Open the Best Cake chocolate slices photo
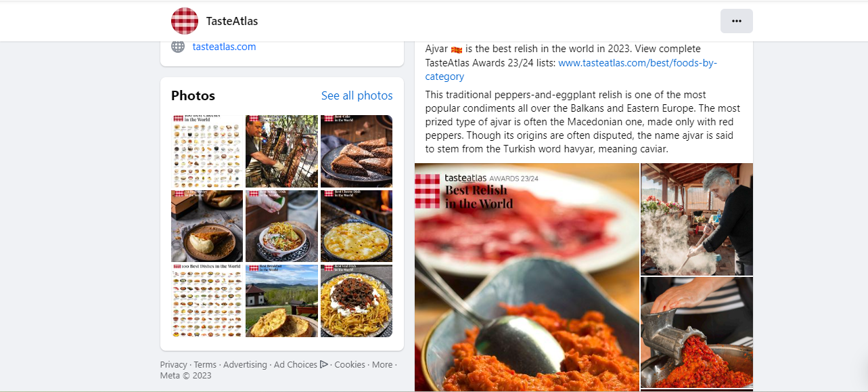Screen dimensions: 868x392 357,151
